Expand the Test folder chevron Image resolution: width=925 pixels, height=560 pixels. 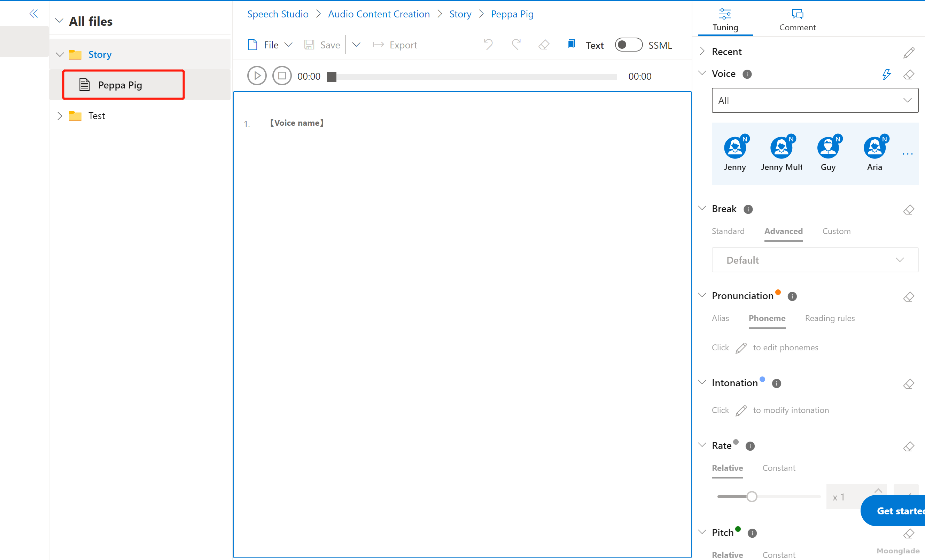coord(59,116)
